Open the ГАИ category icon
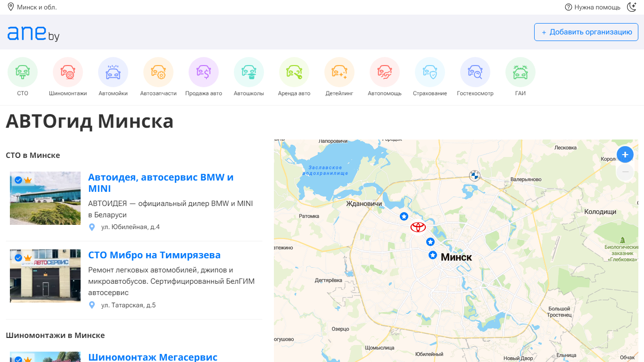The height and width of the screenshot is (362, 644). point(520,72)
